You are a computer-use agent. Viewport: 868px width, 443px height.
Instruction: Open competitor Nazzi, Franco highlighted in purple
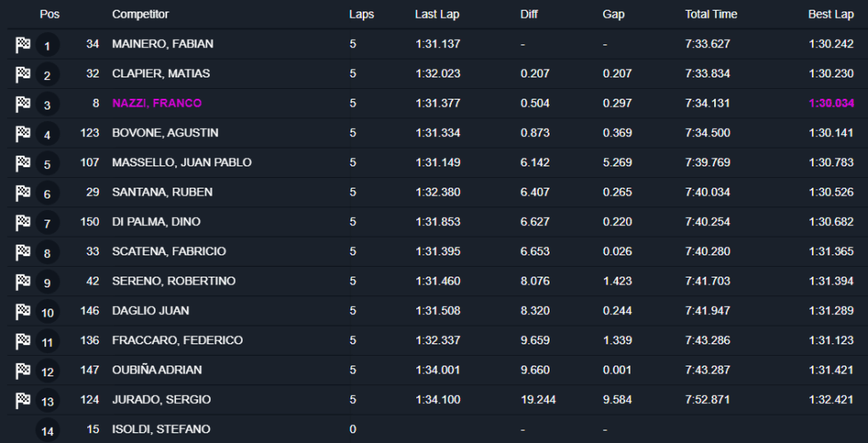pos(157,103)
